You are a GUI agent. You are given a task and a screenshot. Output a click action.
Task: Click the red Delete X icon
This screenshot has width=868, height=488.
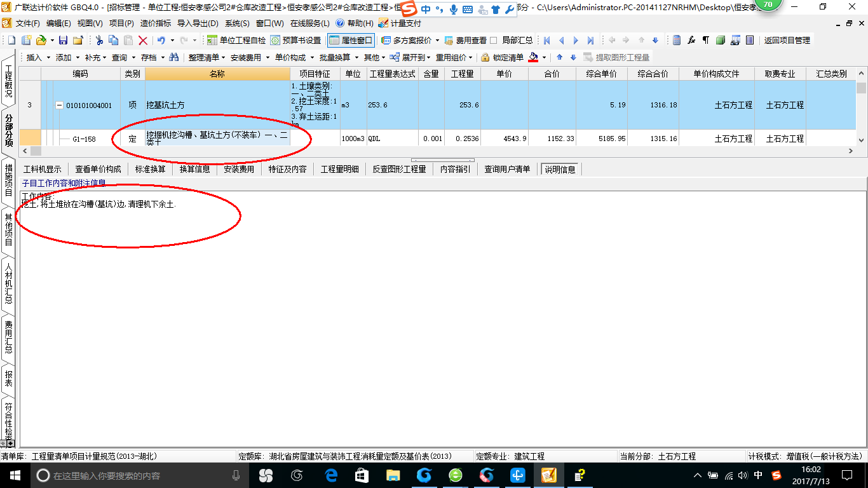click(143, 40)
